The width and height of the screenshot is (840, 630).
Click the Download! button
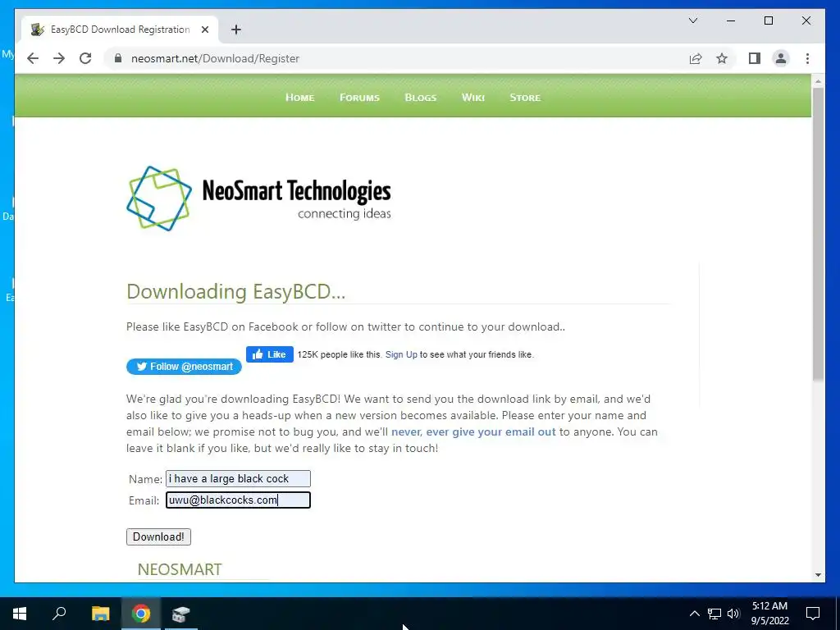click(158, 536)
